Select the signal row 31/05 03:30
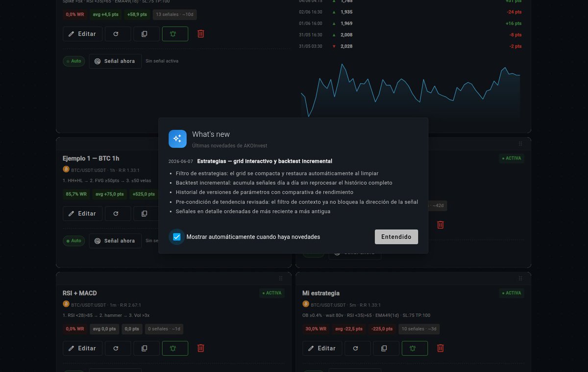The image size is (588, 372). 410,46
